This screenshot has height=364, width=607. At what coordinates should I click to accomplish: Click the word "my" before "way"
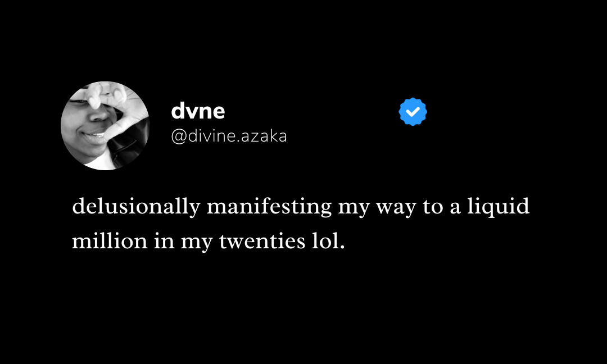click(x=352, y=208)
